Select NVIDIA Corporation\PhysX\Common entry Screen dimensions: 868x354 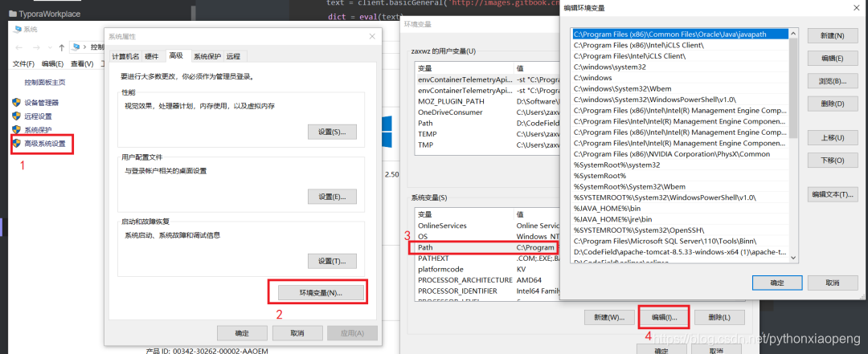point(680,154)
